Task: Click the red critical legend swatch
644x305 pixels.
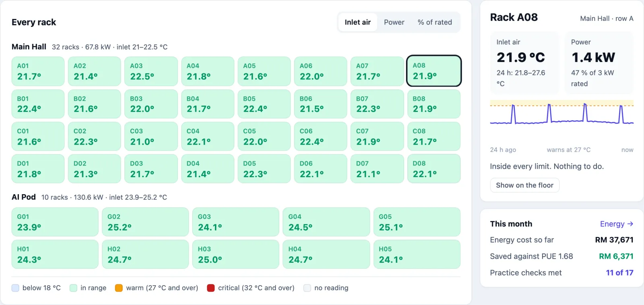Action: click(211, 288)
